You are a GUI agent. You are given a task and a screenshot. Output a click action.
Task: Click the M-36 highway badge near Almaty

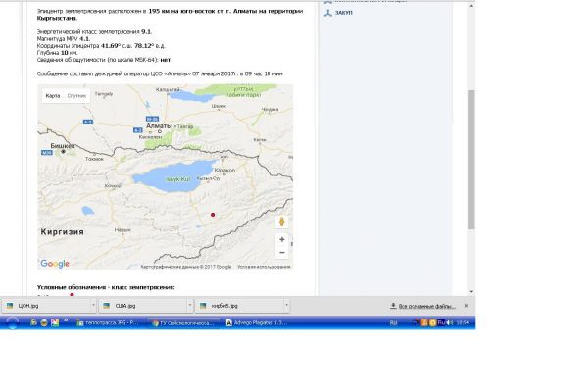tap(152, 119)
